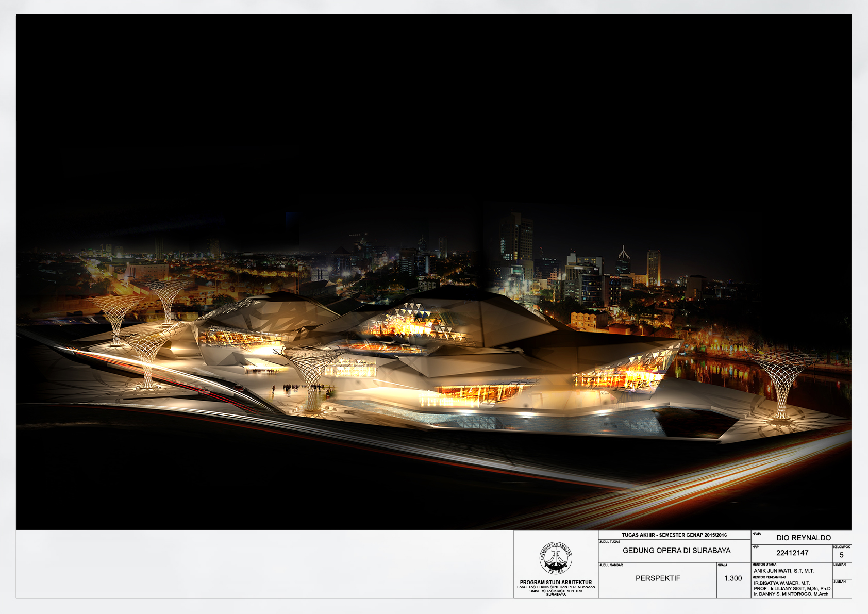
Task: Select mentor name ANIK JUNIWATI
Action: (x=783, y=571)
